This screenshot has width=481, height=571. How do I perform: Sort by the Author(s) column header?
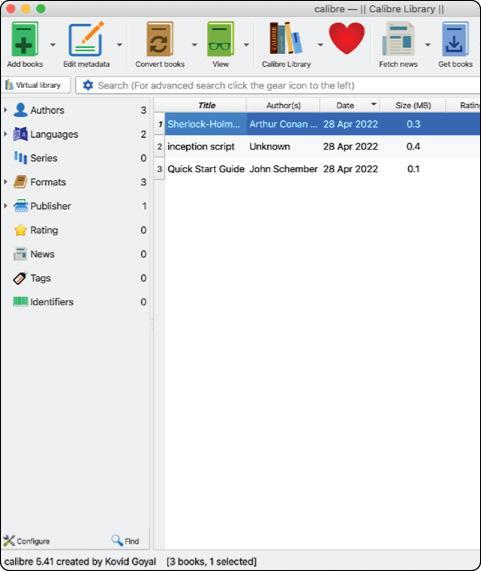(x=283, y=105)
